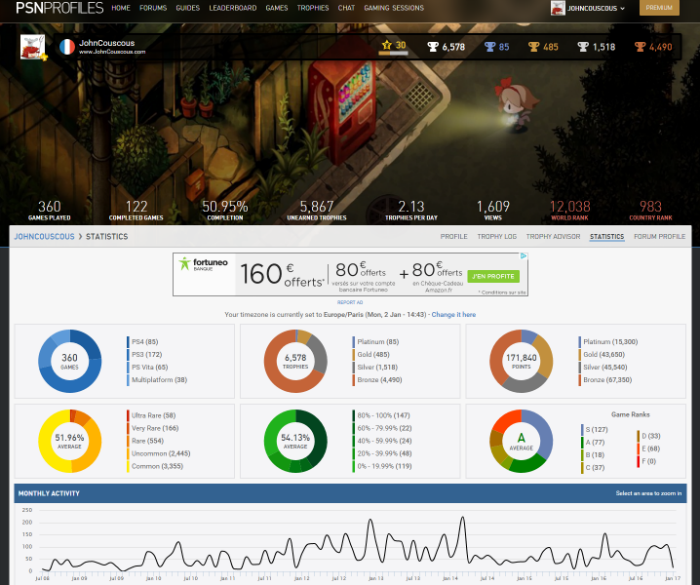Expand the JOHNCOUSCOUS account dropdown
700x585 pixels.
pyautogui.click(x=596, y=8)
